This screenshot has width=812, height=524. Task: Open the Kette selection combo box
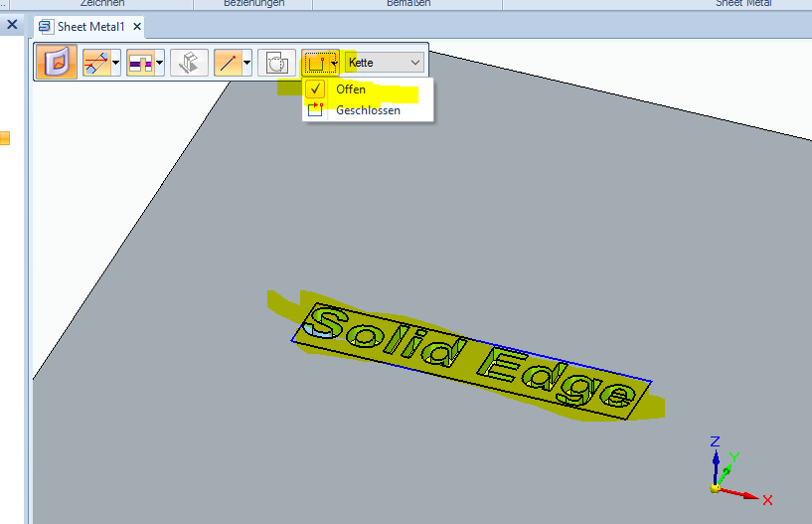tap(385, 63)
